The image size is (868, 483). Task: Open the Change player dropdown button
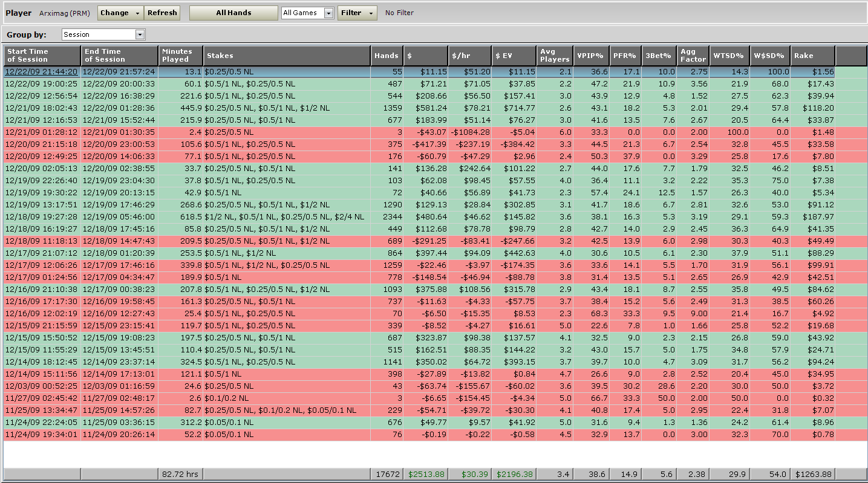[x=120, y=13]
